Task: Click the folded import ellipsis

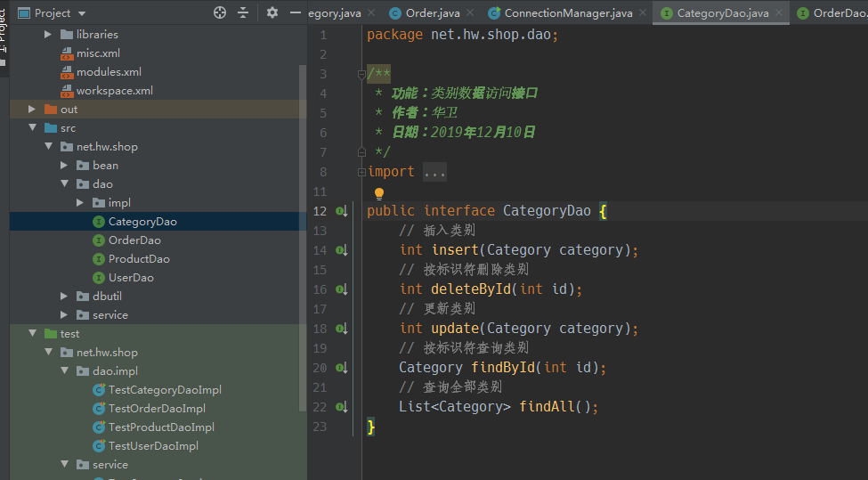Action: pos(434,172)
